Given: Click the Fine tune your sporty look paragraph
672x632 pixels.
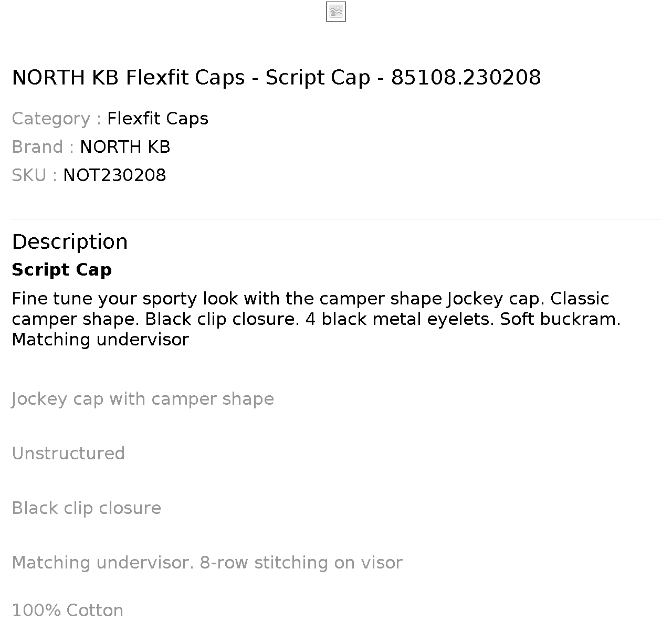Looking at the screenshot, I should pyautogui.click(x=316, y=319).
